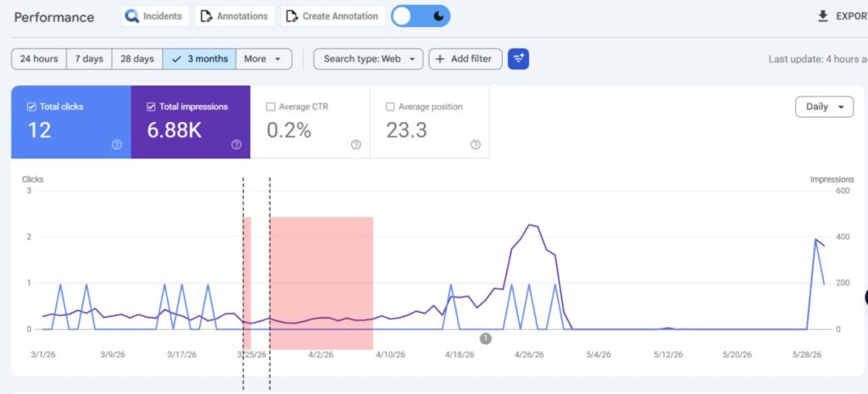
Task: Click the Create Annotation icon
Action: [x=292, y=16]
